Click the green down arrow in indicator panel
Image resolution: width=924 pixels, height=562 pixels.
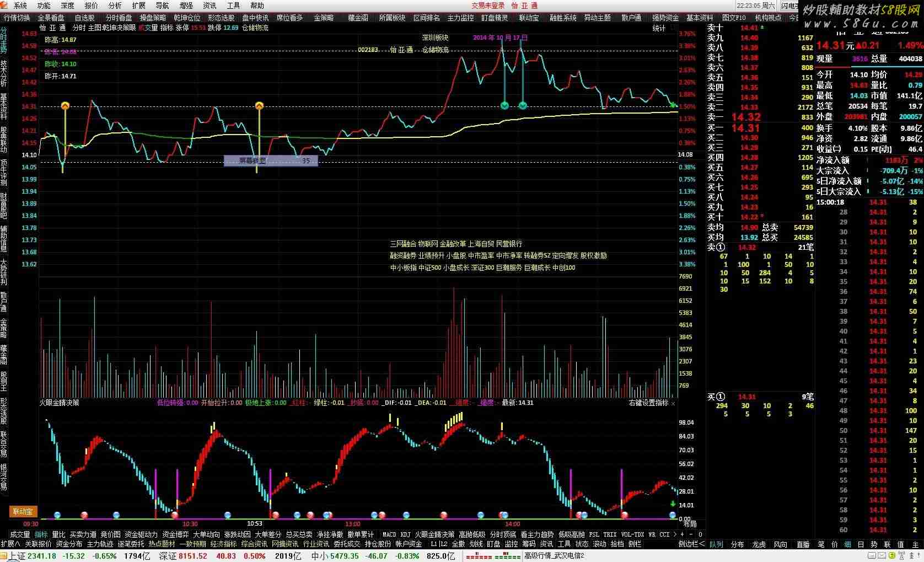point(673,504)
